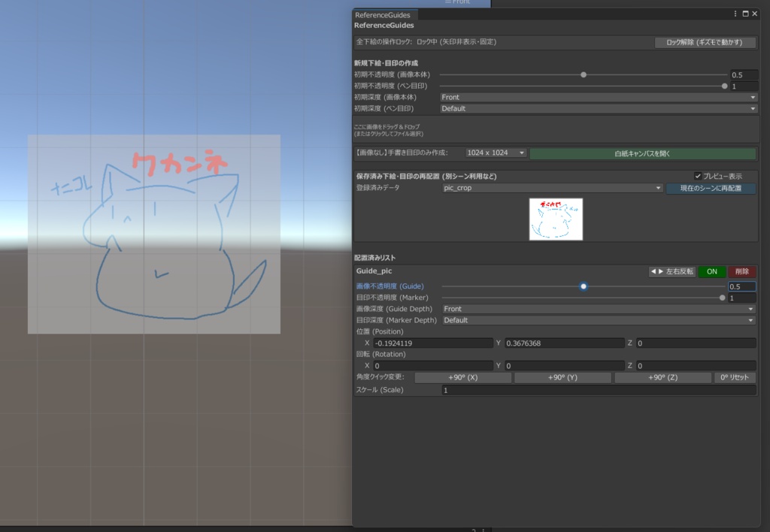Toggle the ON button for Guide_pic
This screenshot has height=532, width=770.
(x=711, y=271)
